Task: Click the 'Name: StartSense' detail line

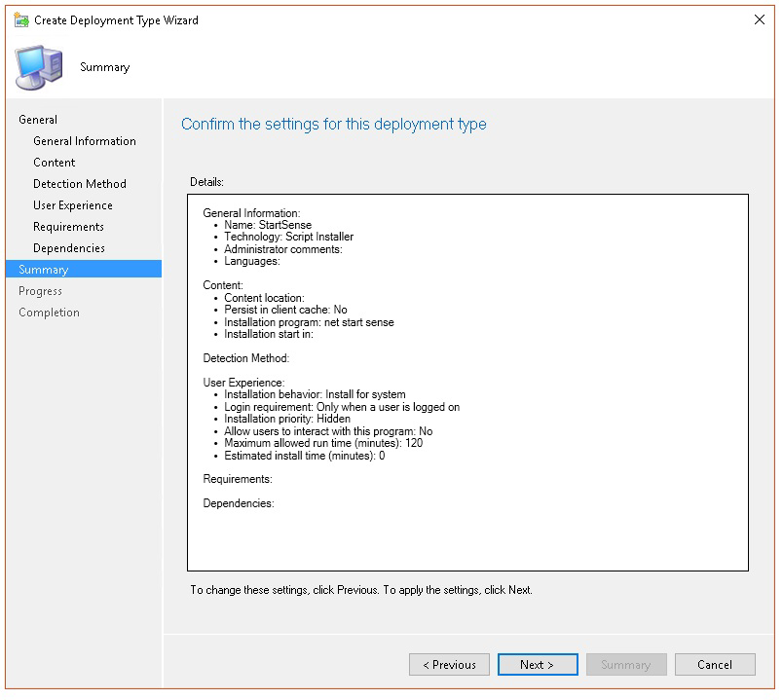Action: [x=268, y=225]
